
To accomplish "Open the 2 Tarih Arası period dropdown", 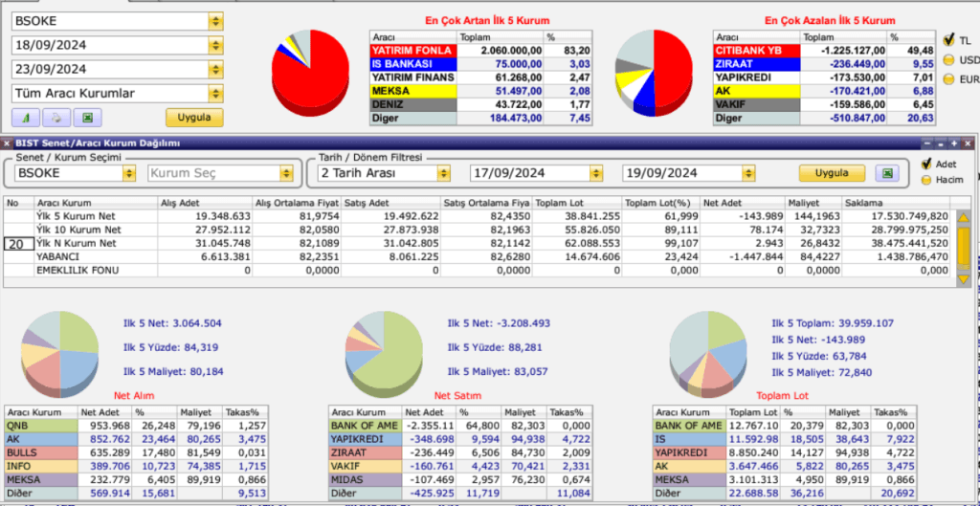I will click(x=444, y=173).
